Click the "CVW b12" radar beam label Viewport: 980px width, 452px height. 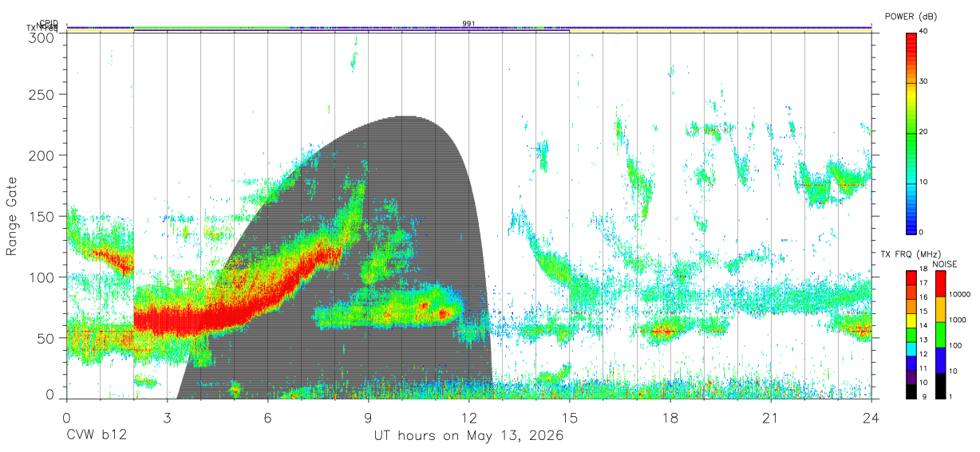97,436
